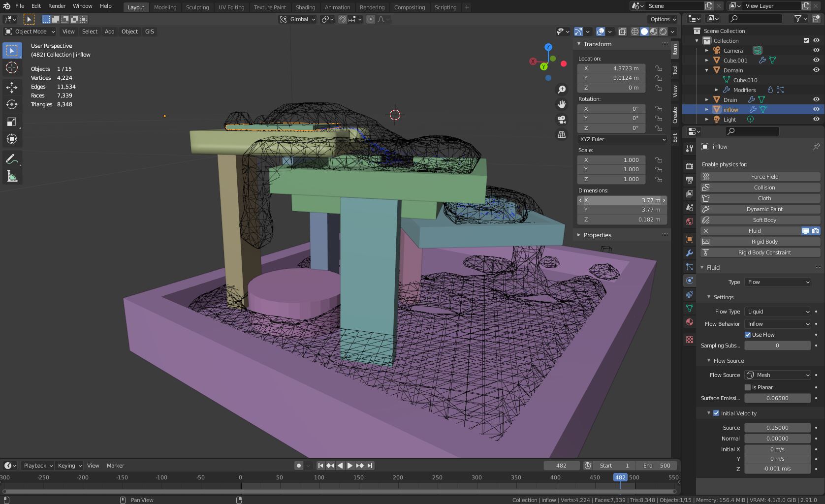
Task: Select the Annotate tool
Action: (x=12, y=159)
